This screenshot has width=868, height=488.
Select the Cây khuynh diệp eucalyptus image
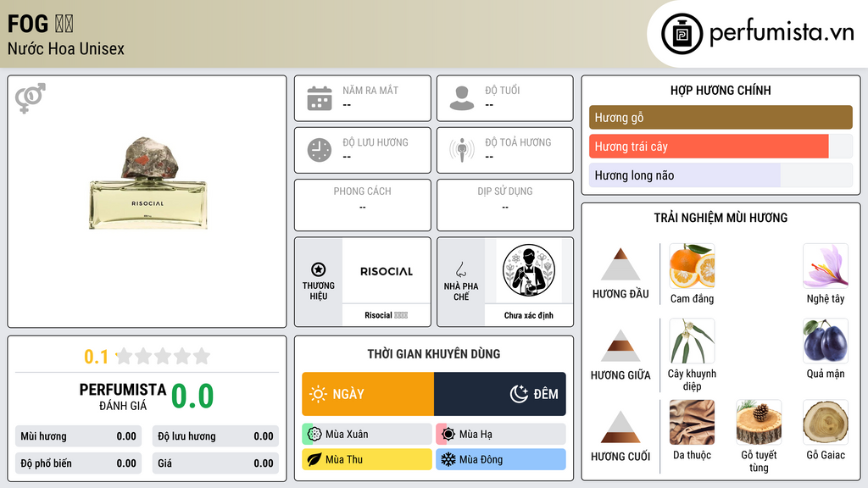point(692,341)
